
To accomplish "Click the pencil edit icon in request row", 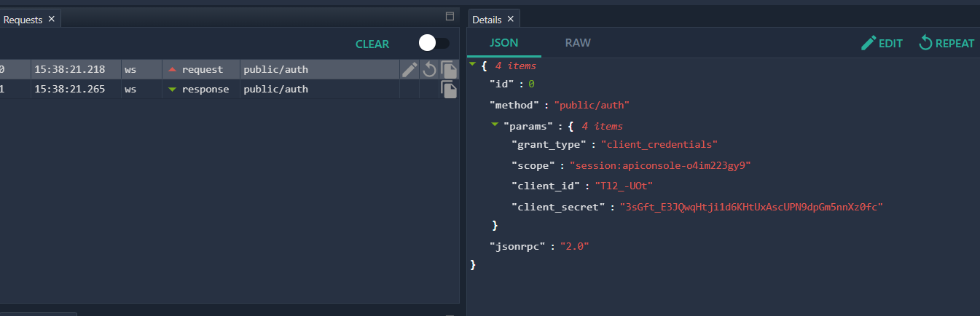I will click(409, 69).
